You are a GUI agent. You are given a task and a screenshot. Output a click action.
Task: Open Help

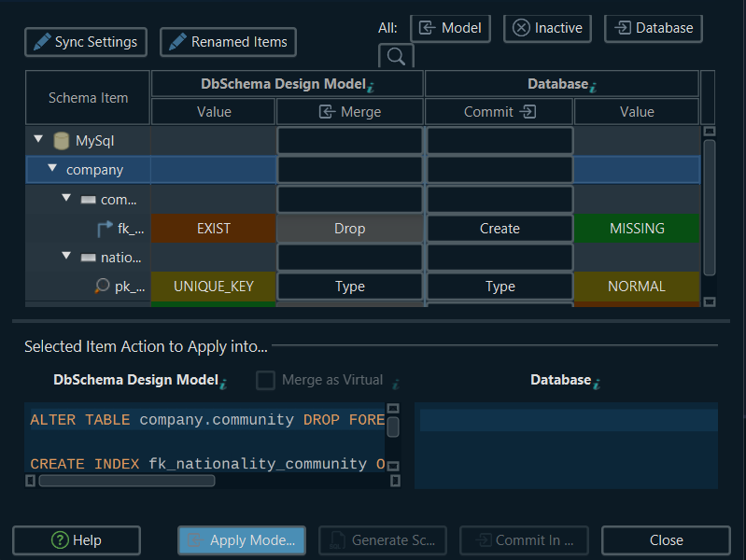point(77,540)
